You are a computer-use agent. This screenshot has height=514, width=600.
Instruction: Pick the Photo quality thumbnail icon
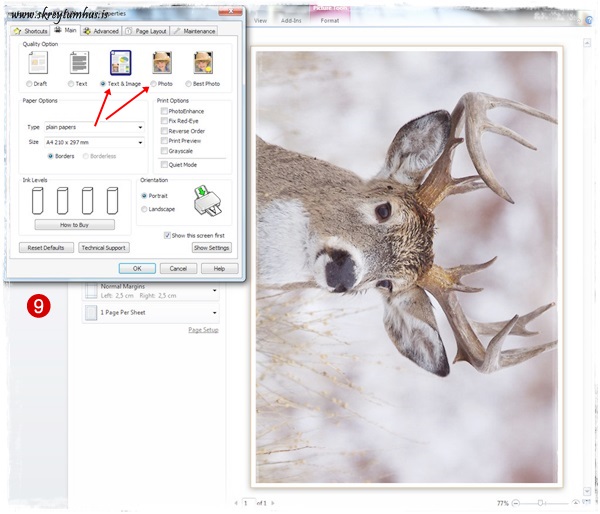pos(161,63)
